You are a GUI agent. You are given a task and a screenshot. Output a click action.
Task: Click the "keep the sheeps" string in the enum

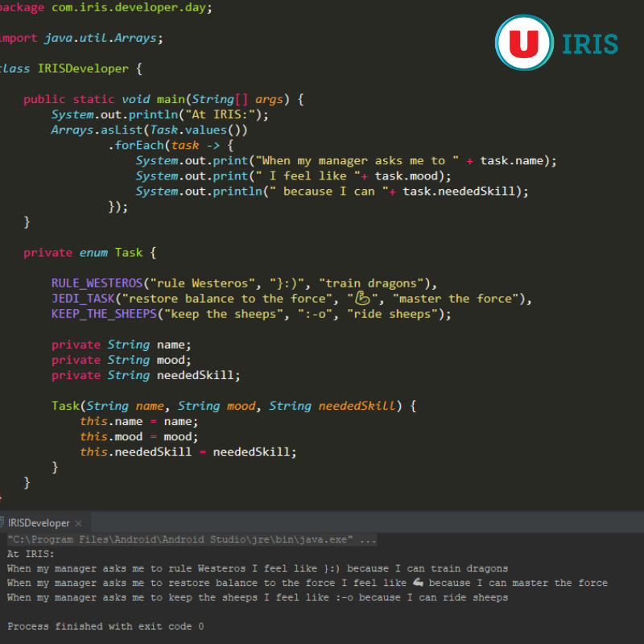point(224,314)
